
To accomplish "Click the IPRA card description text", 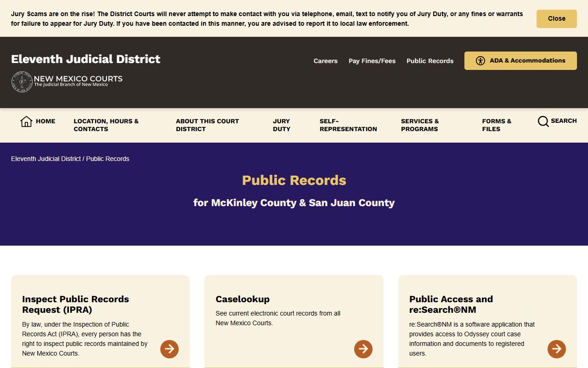I will 85,339.
